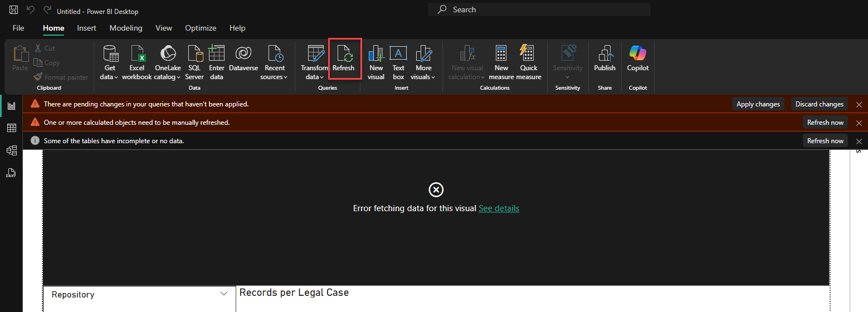The image size is (868, 312).
Task: Expand the Recent sources dropdown
Action: click(x=275, y=77)
